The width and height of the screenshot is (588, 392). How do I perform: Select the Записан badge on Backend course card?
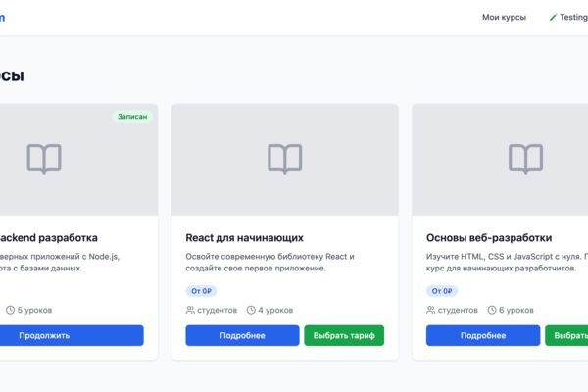pyautogui.click(x=132, y=117)
